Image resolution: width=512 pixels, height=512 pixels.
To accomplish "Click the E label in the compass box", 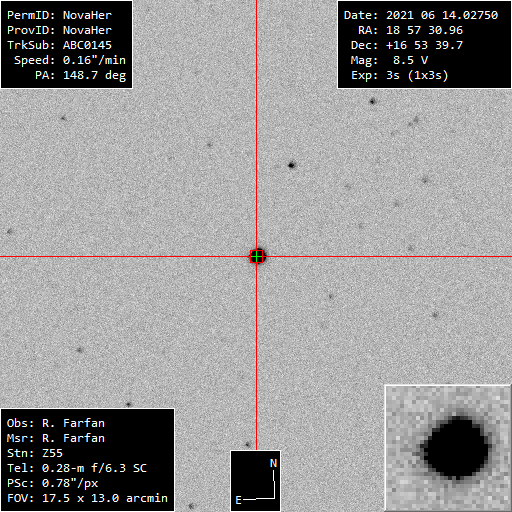I will tap(238, 500).
